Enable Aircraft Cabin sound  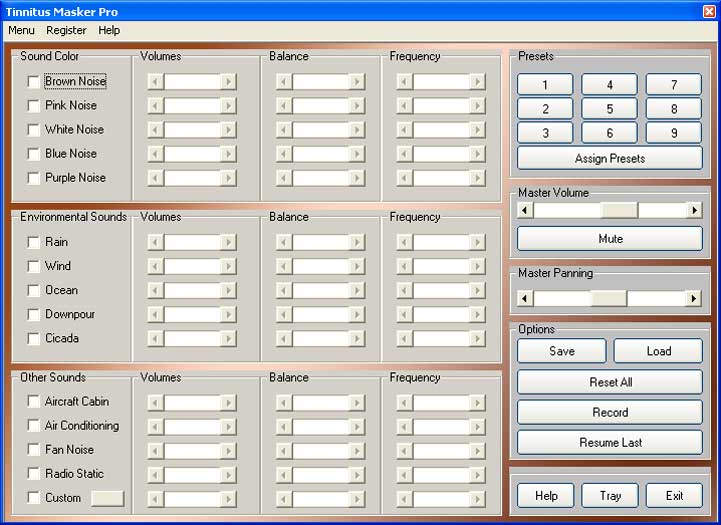point(34,402)
